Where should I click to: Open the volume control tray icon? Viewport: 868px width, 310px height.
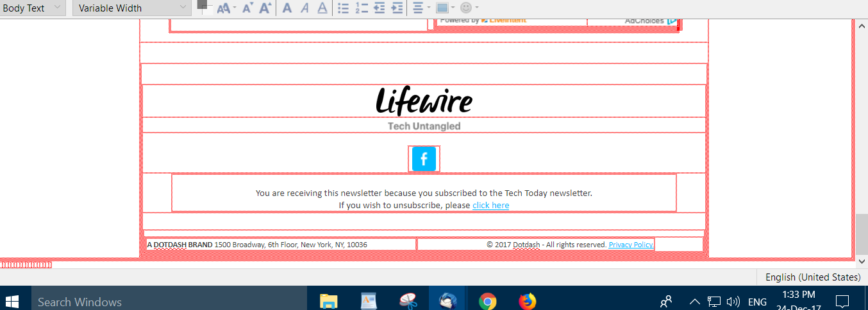coord(733,302)
